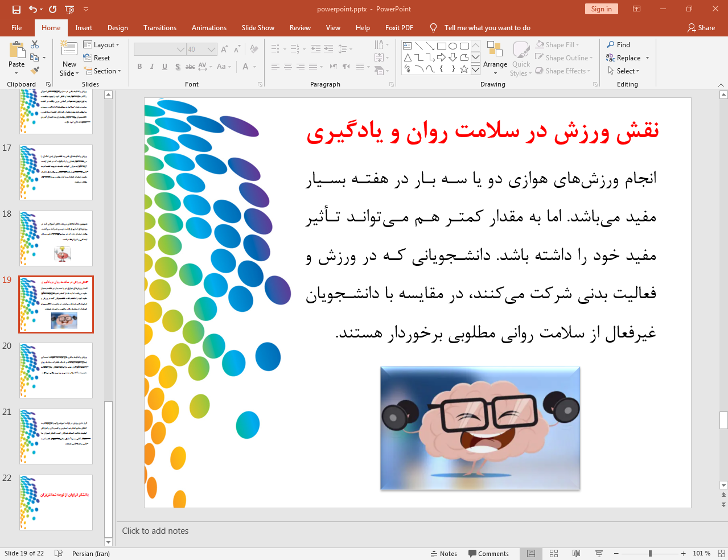The image size is (728, 560).
Task: Clear all formatting icon
Action: 254,50
